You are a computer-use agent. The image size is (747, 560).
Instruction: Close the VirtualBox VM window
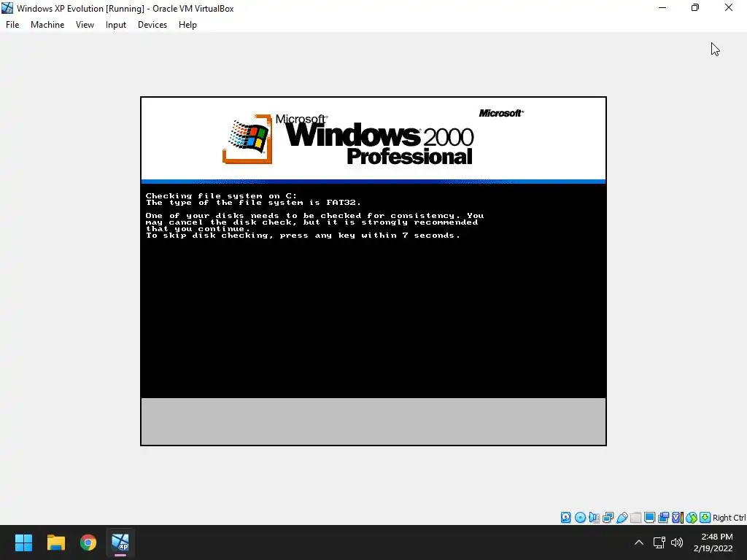point(729,7)
